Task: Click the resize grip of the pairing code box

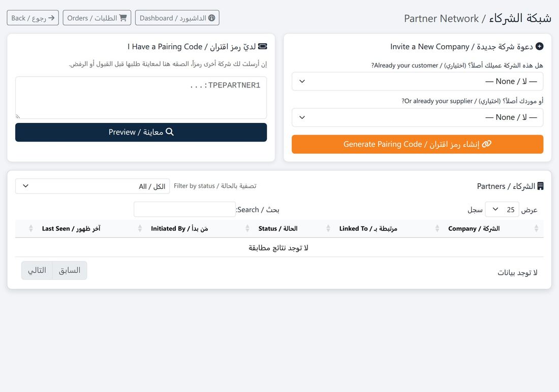Action: (18, 116)
